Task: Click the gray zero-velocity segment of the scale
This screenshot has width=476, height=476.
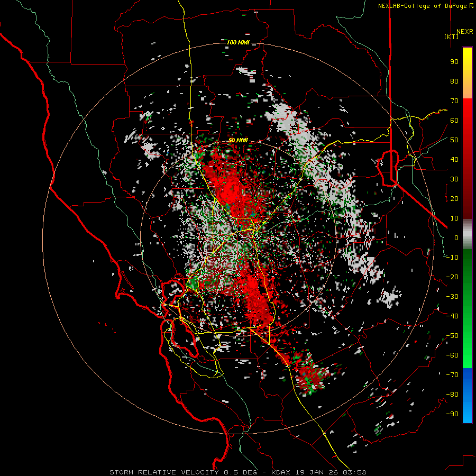Action: (467, 234)
